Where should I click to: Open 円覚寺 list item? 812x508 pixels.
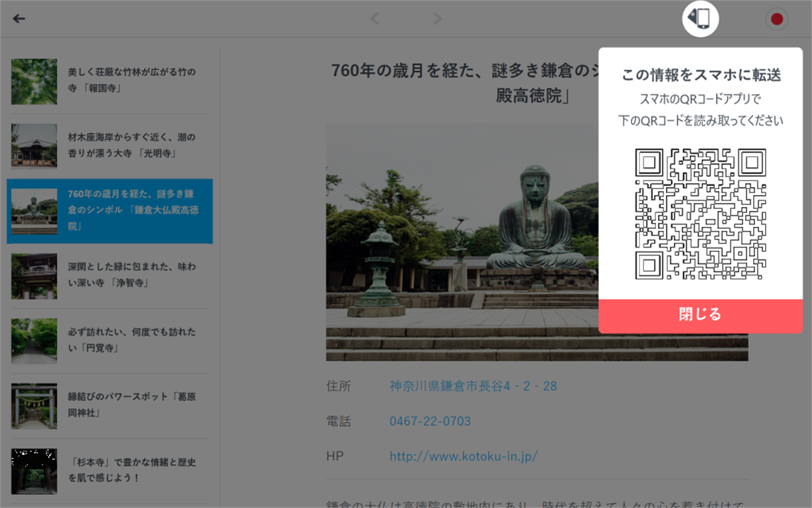110,341
